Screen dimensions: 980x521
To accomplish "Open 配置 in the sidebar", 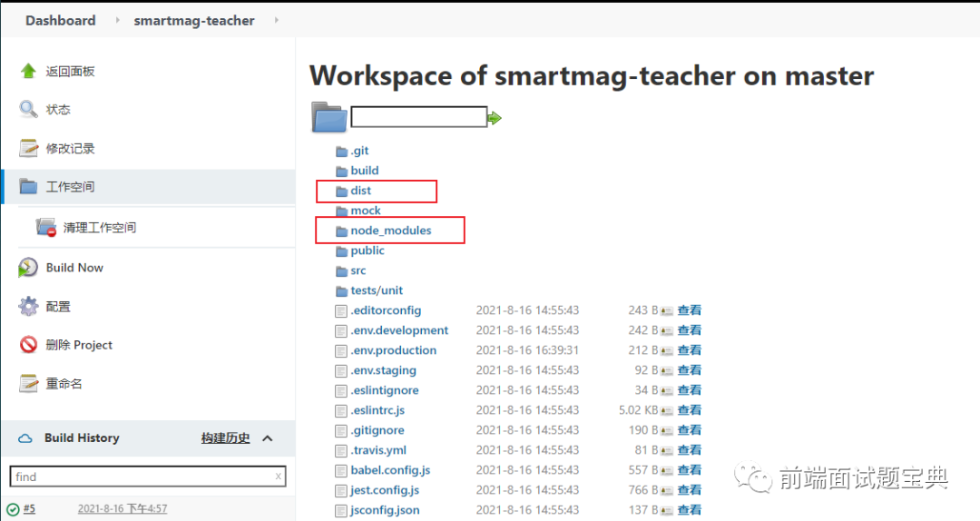I will click(58, 307).
